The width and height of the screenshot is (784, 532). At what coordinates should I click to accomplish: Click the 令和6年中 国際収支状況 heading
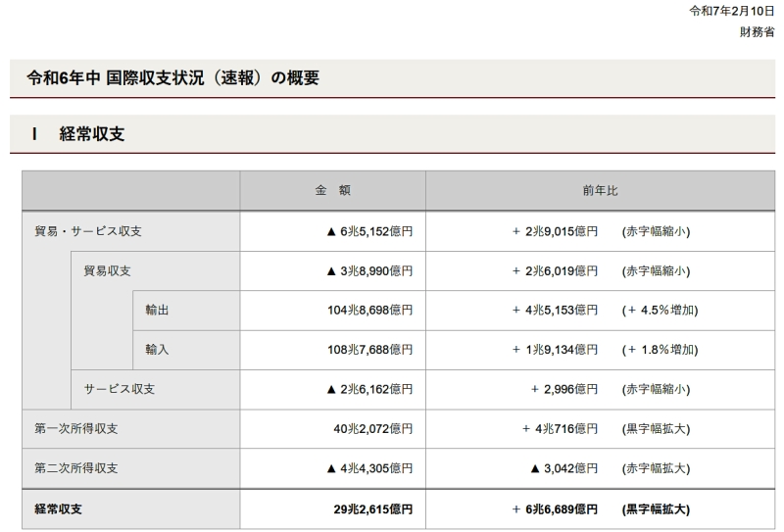click(172, 78)
